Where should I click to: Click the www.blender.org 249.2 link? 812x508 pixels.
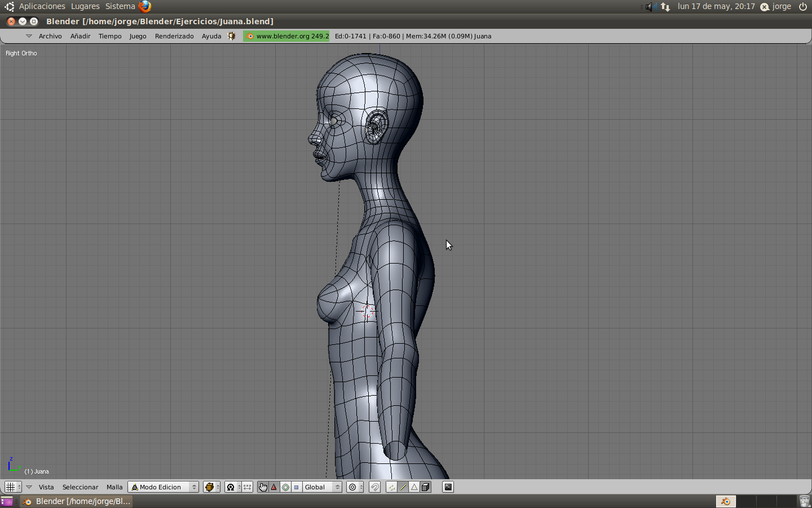286,36
